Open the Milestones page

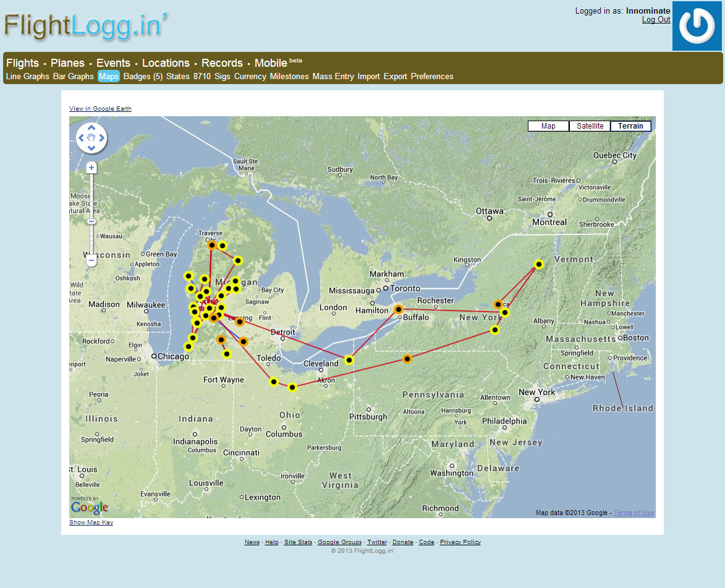pyautogui.click(x=289, y=76)
